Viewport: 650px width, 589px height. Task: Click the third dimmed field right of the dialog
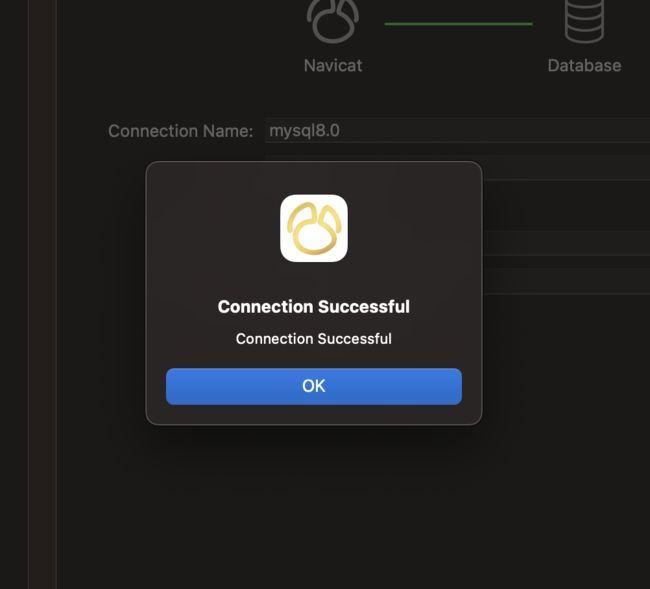coord(566,281)
